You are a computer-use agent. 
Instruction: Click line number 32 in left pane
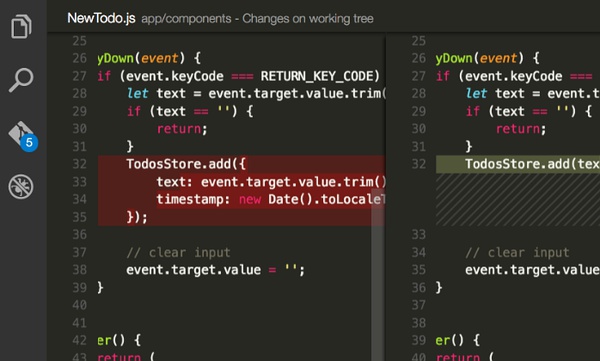(x=80, y=164)
